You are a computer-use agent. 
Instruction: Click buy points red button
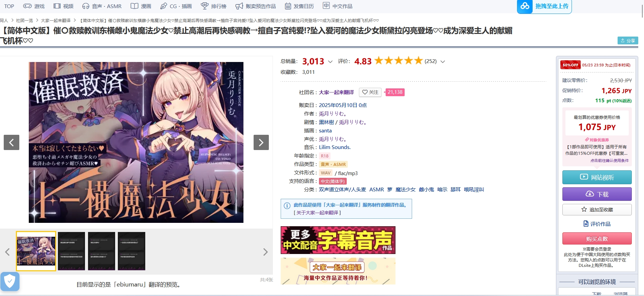tap(597, 238)
